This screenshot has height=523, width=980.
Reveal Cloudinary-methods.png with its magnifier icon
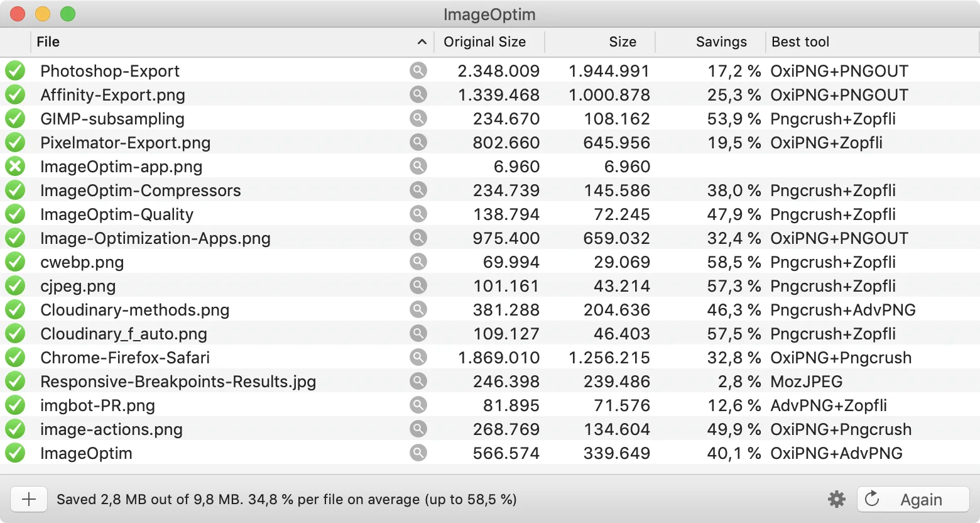point(418,309)
